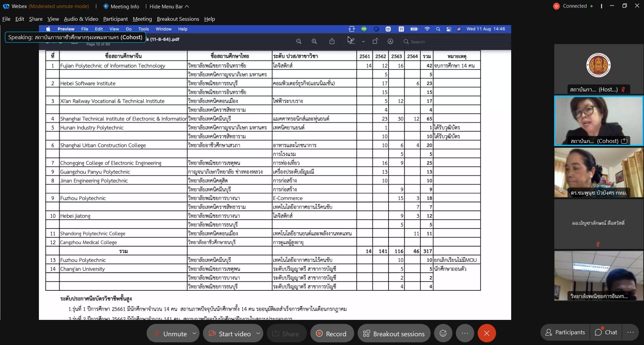The height and width of the screenshot is (345, 644).
Task: Open panel options ellipsis next to Chat
Action: [x=631, y=332]
